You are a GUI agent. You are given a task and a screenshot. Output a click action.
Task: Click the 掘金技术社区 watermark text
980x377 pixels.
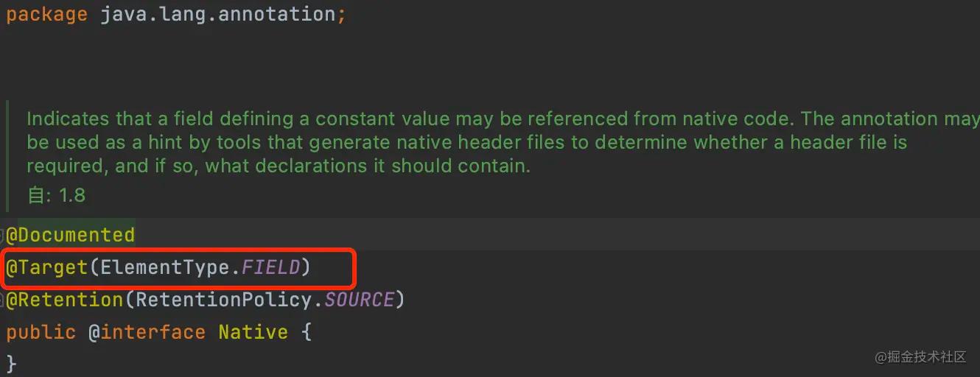[x=920, y=356]
